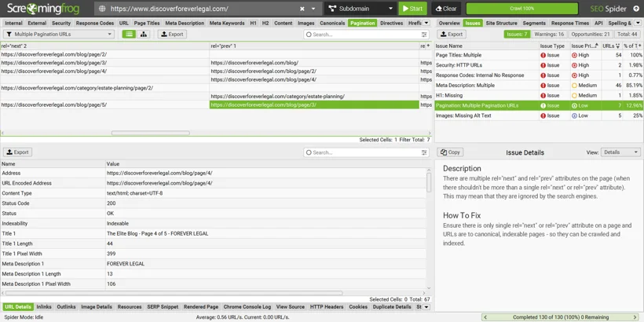
Task: Export the URL details lower table
Action: tap(17, 152)
